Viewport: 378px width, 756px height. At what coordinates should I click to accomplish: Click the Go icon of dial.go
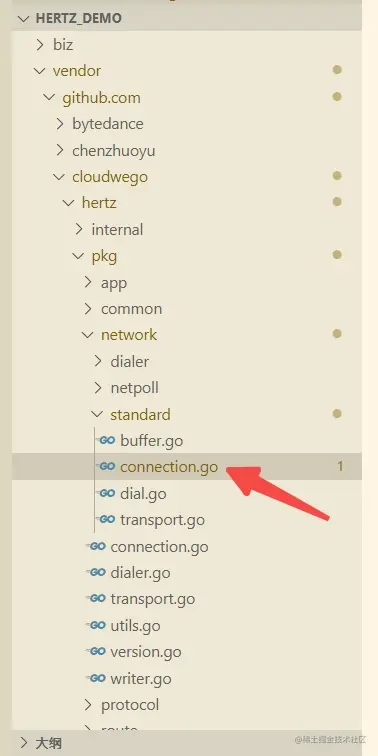click(107, 493)
